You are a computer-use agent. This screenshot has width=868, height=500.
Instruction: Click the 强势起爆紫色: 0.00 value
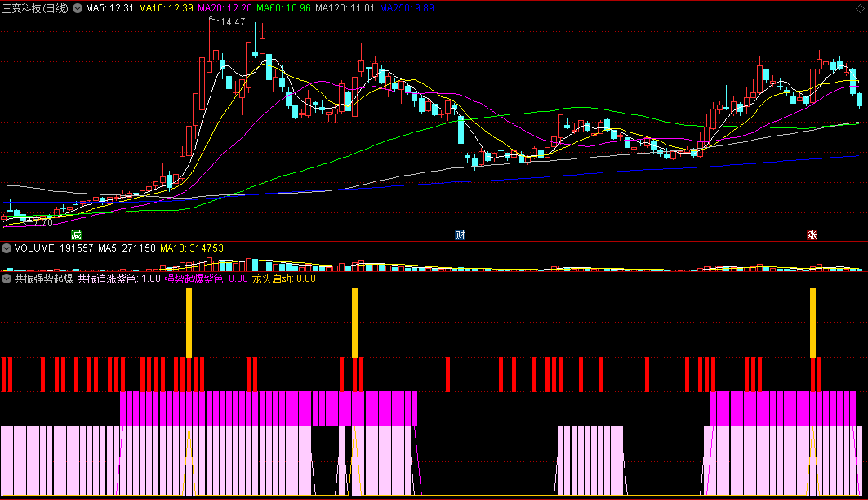click(206, 279)
